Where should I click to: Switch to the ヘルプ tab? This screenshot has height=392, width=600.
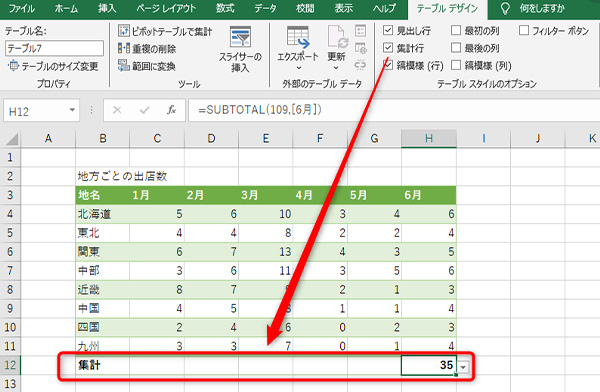(385, 8)
